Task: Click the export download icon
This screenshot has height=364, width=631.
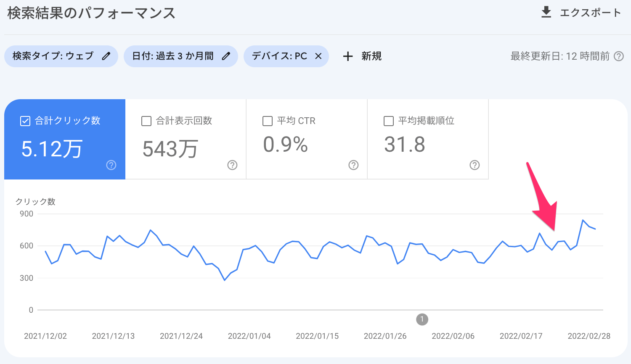Action: (546, 12)
